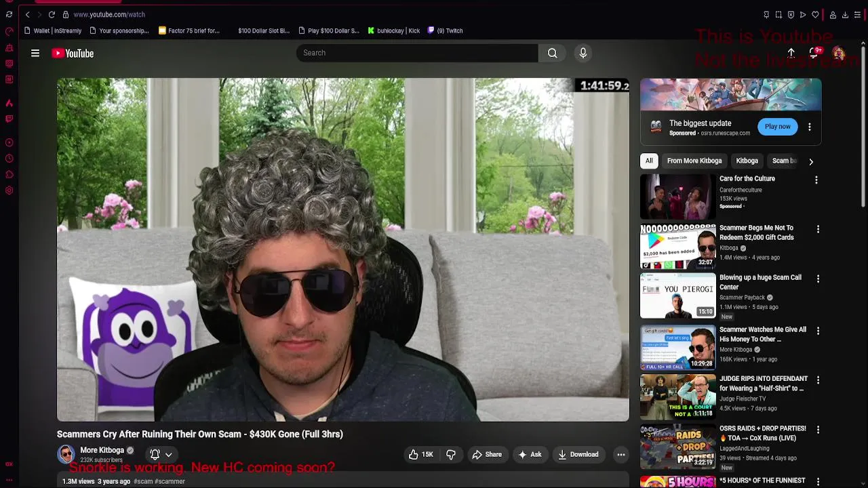This screenshot has width=868, height=488.
Task: Click the Ask button
Action: click(530, 455)
